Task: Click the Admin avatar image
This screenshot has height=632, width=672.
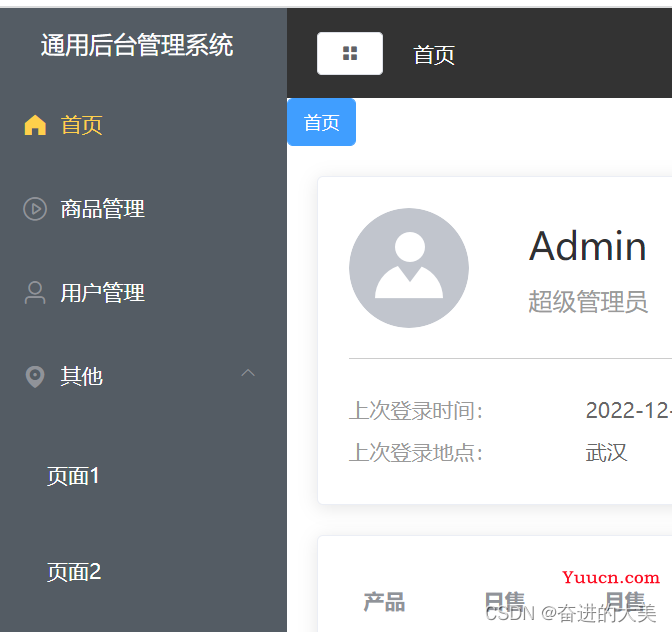Action: point(408,268)
